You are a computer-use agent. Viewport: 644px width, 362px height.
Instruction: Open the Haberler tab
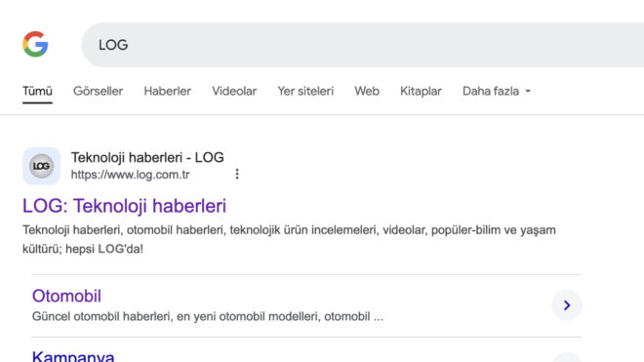[167, 91]
